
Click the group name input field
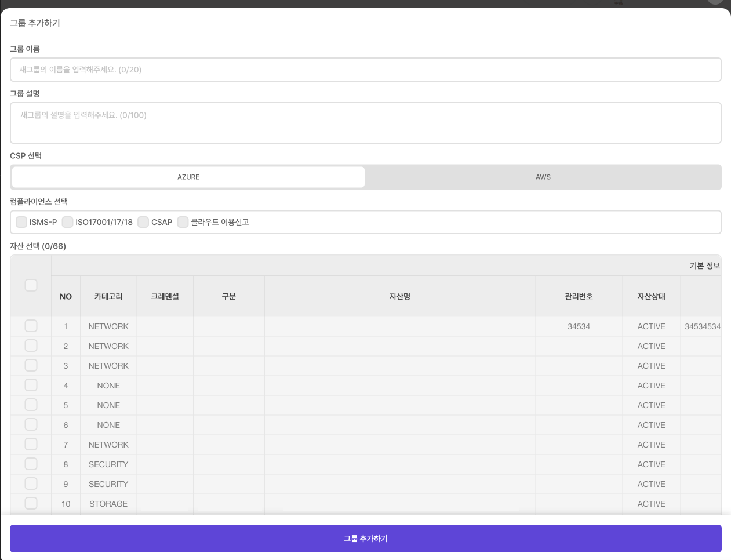(x=365, y=70)
